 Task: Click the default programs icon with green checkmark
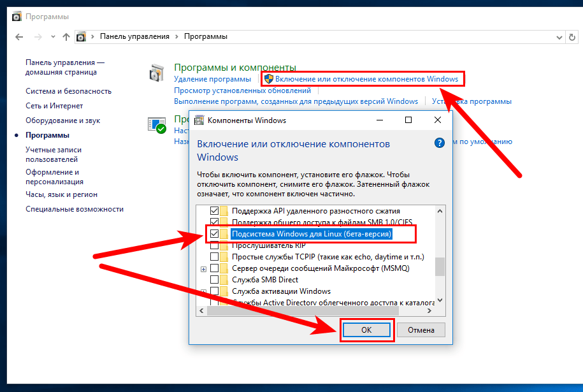(x=157, y=125)
